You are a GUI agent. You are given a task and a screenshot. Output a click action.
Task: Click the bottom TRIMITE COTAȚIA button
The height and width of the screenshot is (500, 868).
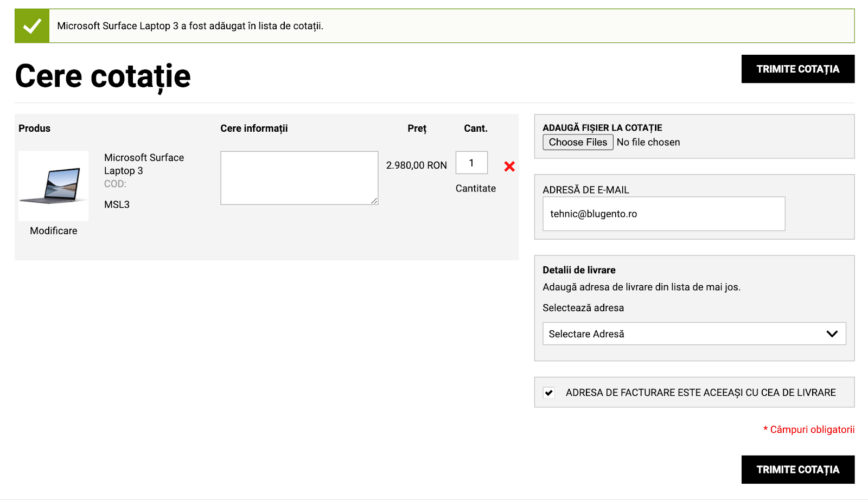pyautogui.click(x=798, y=470)
